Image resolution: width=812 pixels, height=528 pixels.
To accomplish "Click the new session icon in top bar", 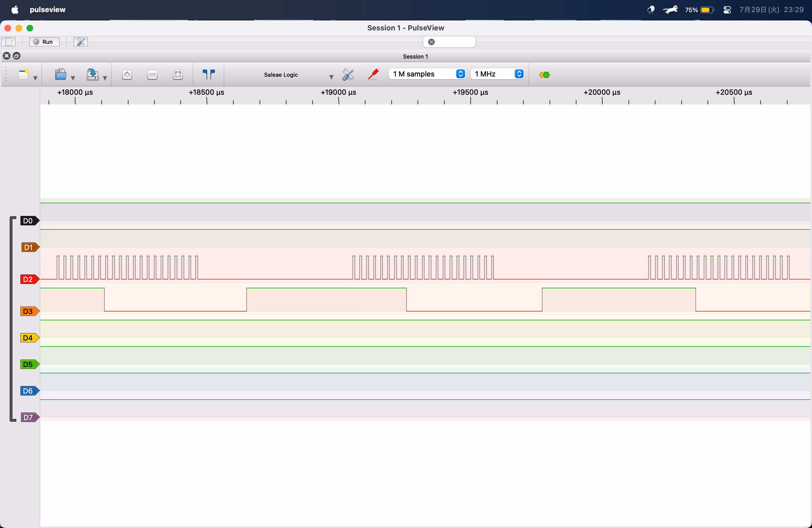I will click(x=9, y=42).
